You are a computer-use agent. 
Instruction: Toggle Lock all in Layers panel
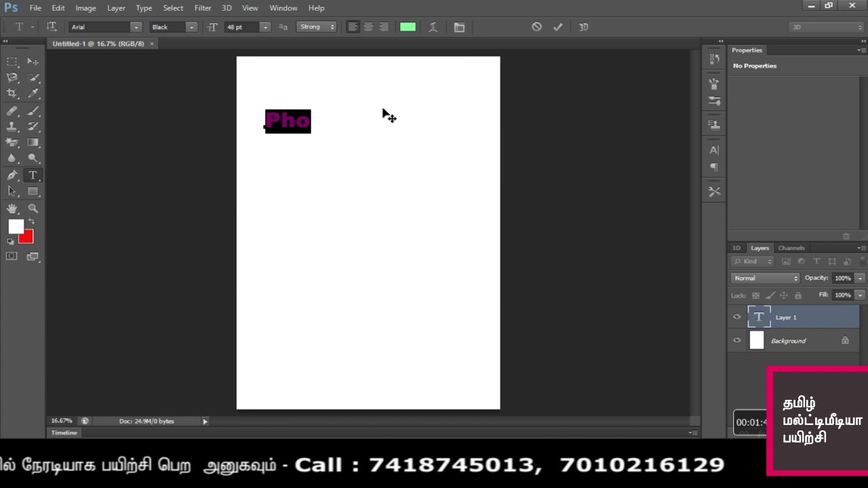[x=797, y=296]
